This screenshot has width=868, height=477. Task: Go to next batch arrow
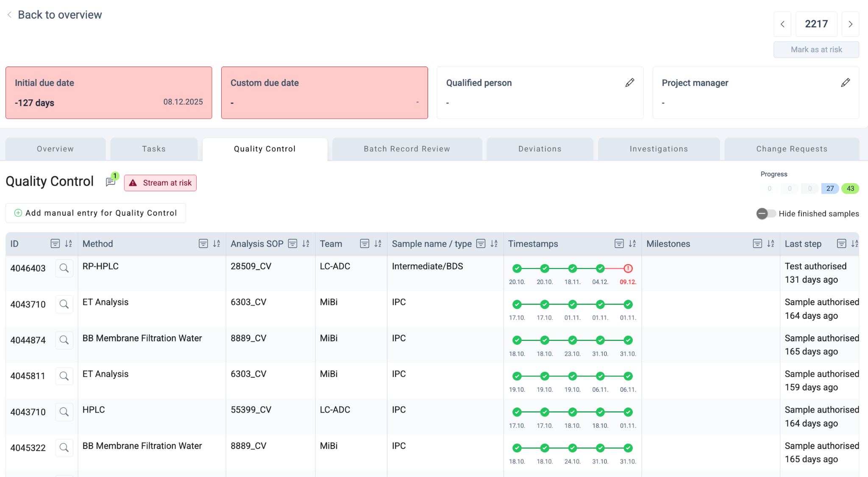pyautogui.click(x=850, y=24)
